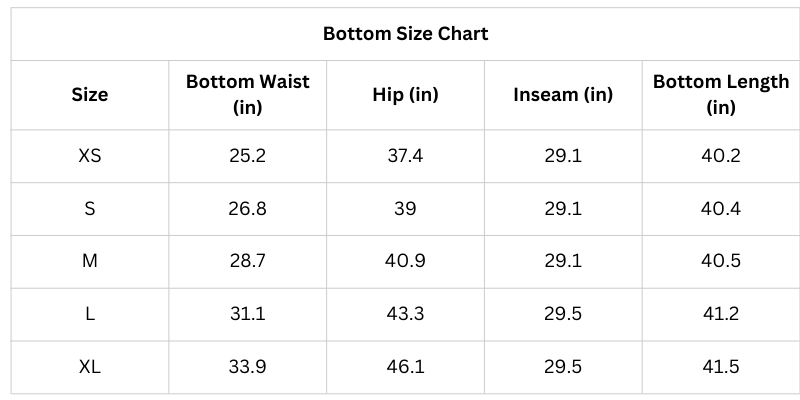
Task: Select the S size row label
Action: point(90,209)
